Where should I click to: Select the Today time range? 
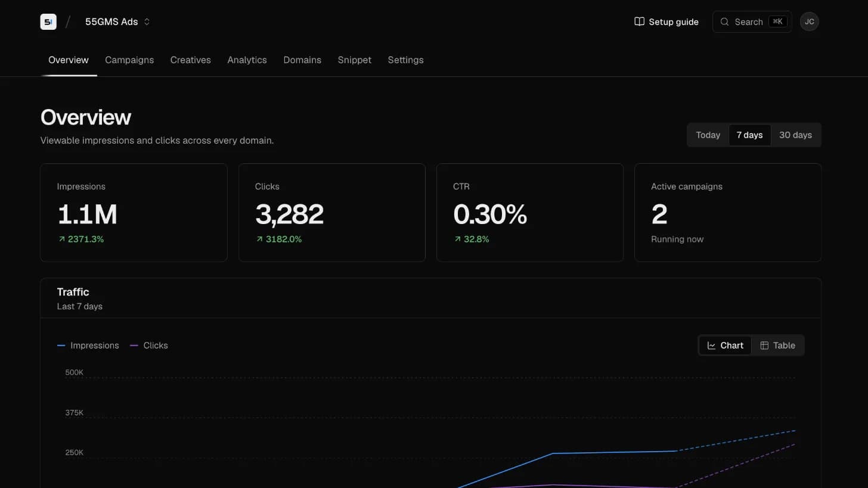(x=708, y=135)
